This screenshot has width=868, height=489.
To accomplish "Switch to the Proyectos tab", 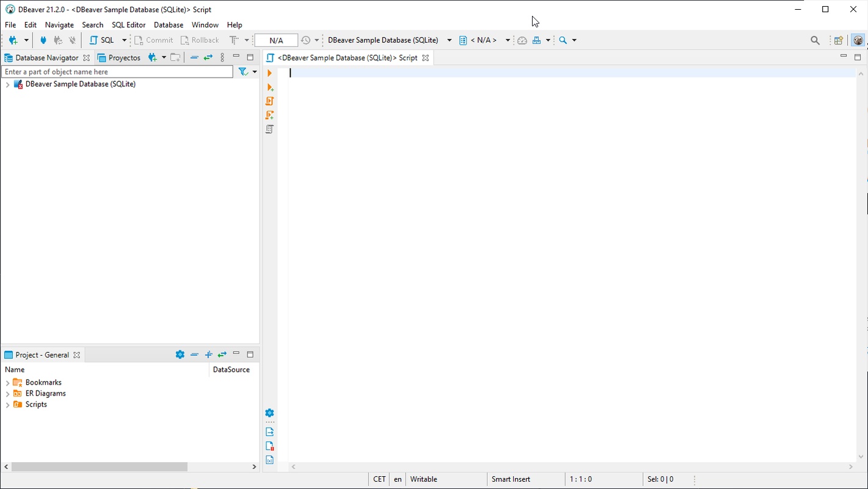I will pyautogui.click(x=119, y=57).
